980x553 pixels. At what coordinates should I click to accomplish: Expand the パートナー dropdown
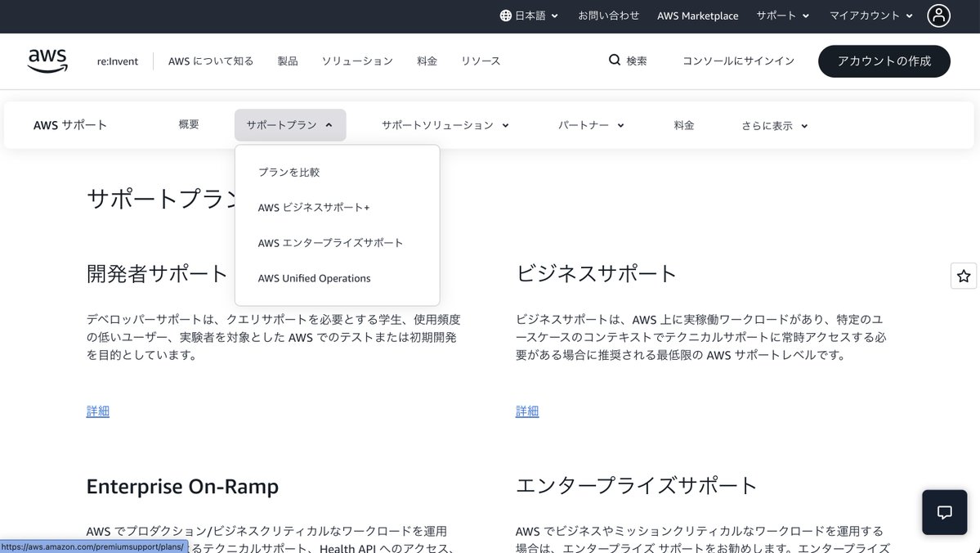click(591, 125)
